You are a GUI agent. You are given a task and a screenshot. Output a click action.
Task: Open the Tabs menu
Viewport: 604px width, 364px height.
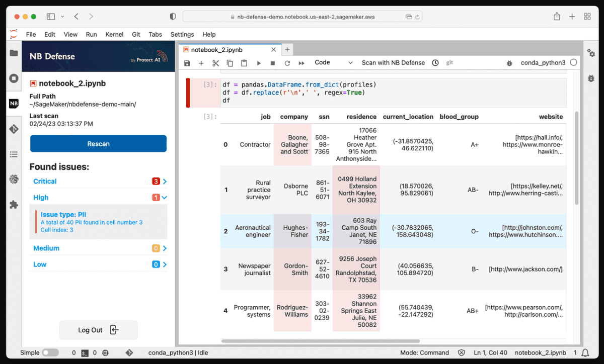(155, 34)
